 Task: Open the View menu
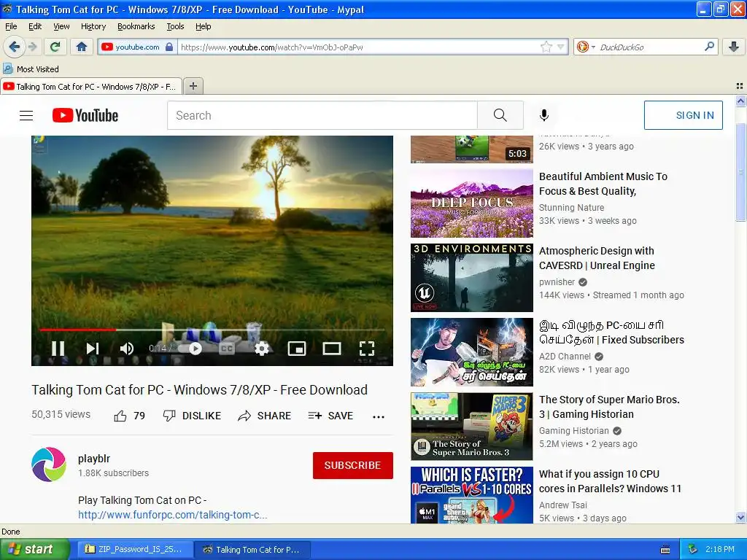[61, 26]
